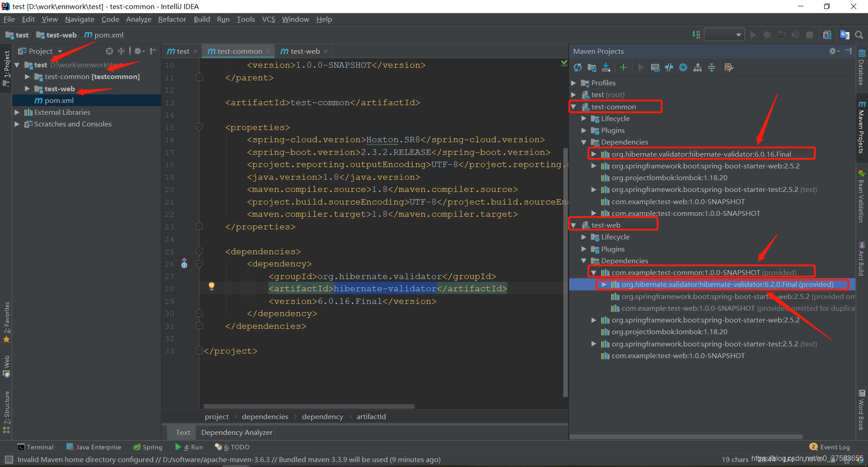
Task: Show the dependency diagram icon in Maven panel
Action: pyautogui.click(x=697, y=67)
